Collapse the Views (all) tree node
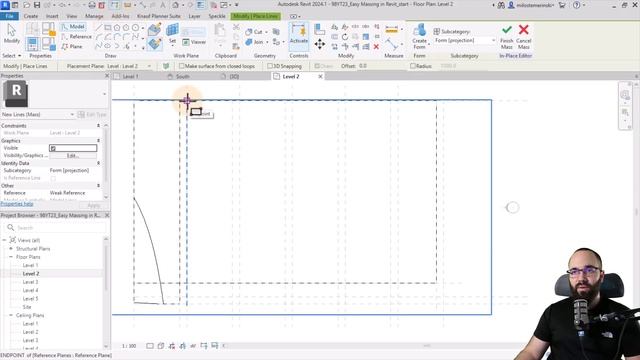640x360 pixels. [4, 240]
